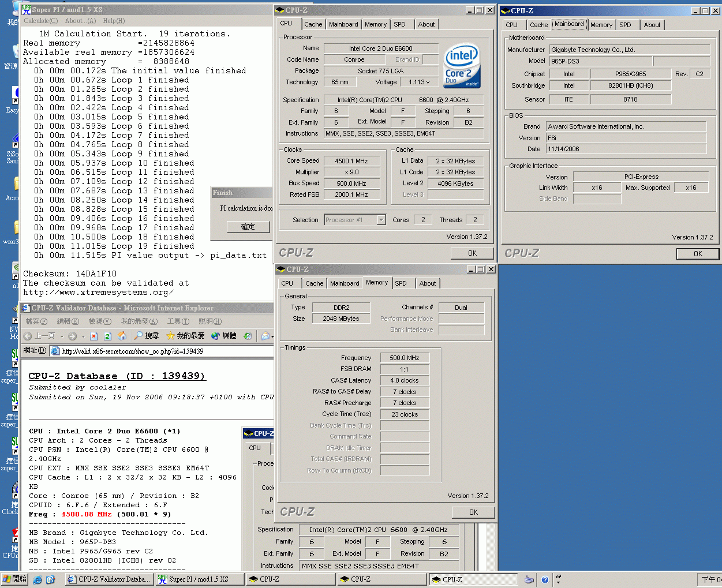Open IE Edit (編輯) menu
The width and height of the screenshot is (722, 588).
click(x=68, y=321)
